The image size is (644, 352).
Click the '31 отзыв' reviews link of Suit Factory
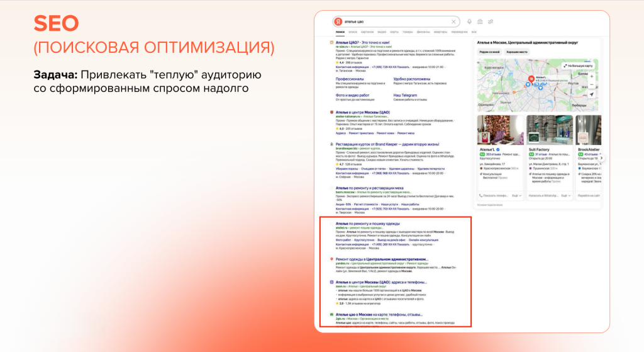click(541, 154)
